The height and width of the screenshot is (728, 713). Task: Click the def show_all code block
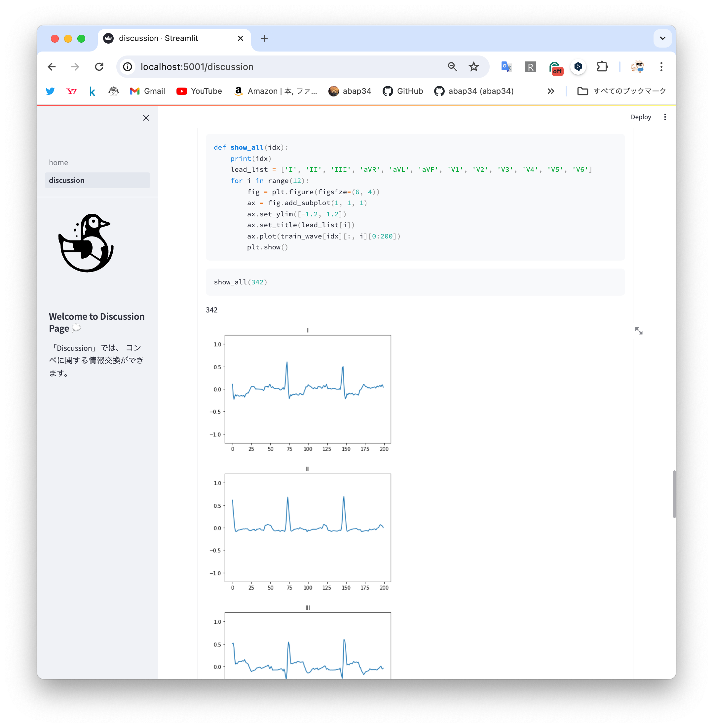tap(415, 197)
